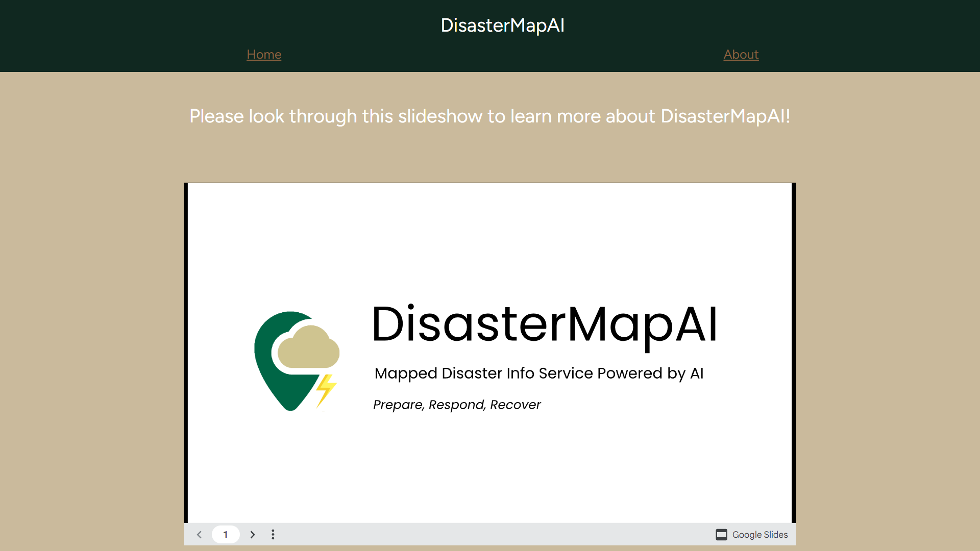Screen dimensions: 980x551
Task: Click the 'Please look through this slideshow' heading
Action: coord(489,116)
